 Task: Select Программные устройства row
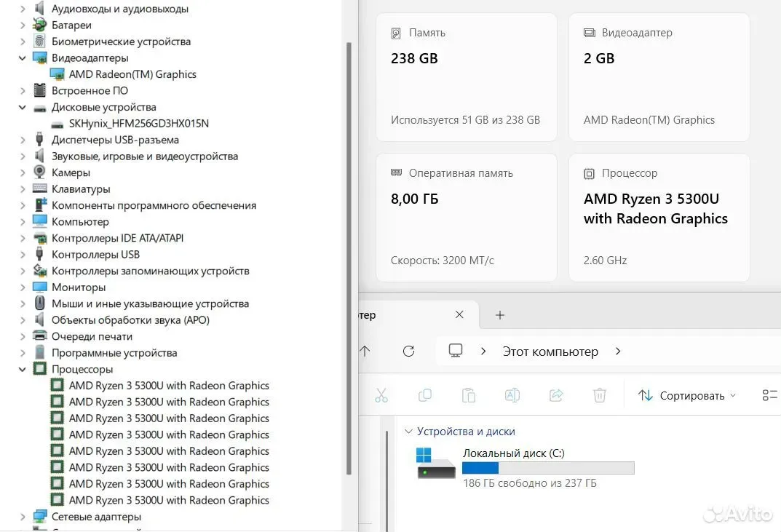coord(114,353)
